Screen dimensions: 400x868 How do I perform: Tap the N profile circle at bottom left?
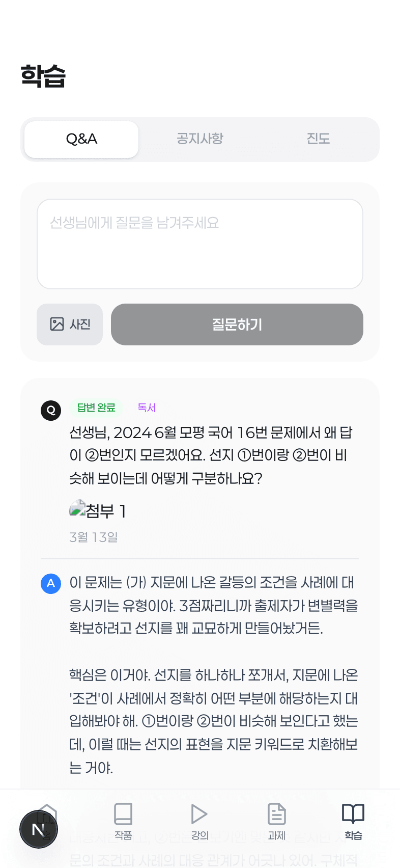click(x=39, y=829)
